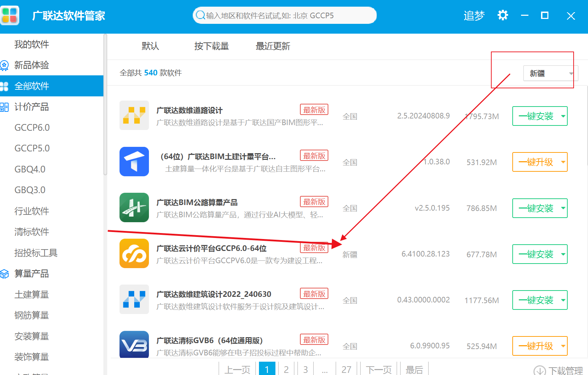Open the 新疆 region dropdown
Screen dimensions: 588x375
pyautogui.click(x=550, y=73)
